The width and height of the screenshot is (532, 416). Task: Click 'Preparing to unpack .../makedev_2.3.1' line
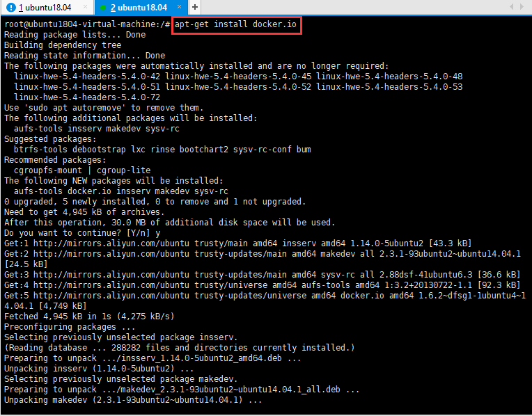point(182,390)
